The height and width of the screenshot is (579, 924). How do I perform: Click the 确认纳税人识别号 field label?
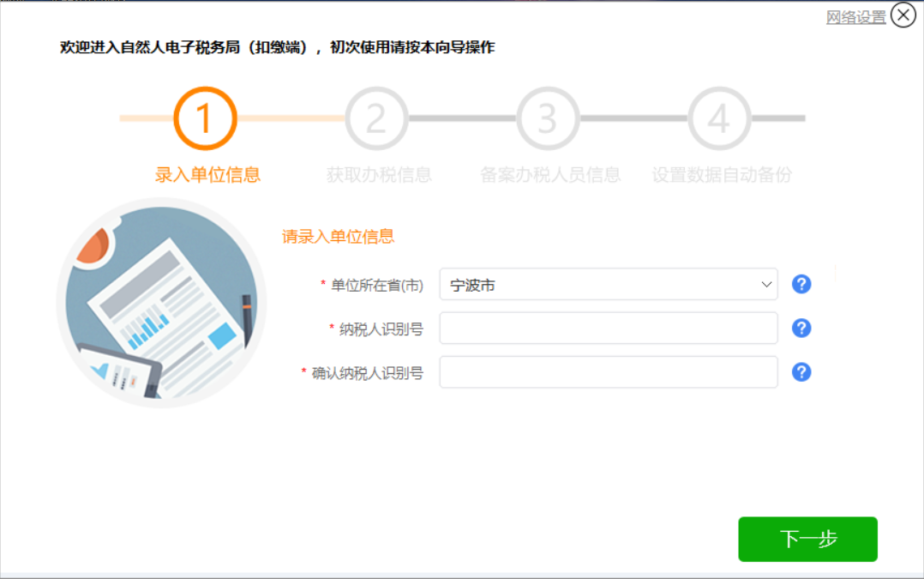pyautogui.click(x=367, y=373)
